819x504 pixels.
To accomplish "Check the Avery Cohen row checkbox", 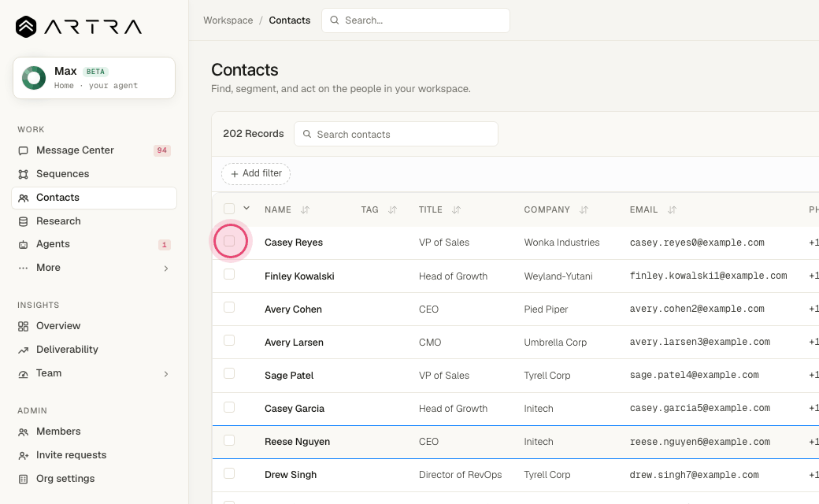I will (229, 307).
